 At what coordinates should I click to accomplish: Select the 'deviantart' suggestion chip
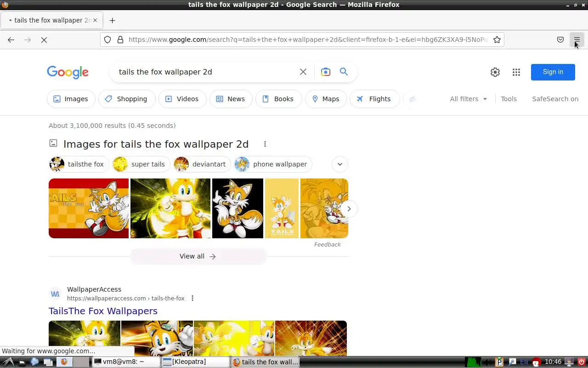[202, 164]
